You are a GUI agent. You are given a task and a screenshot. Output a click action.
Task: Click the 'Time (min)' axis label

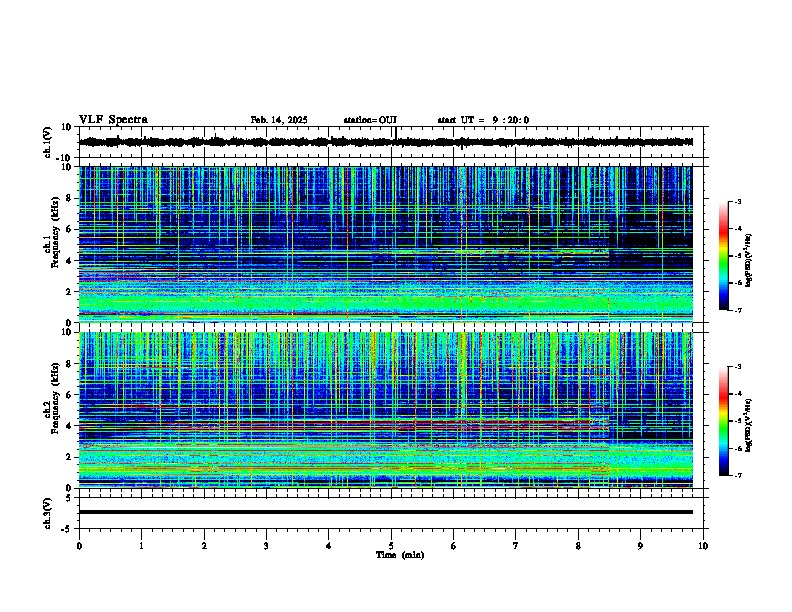[x=400, y=555]
